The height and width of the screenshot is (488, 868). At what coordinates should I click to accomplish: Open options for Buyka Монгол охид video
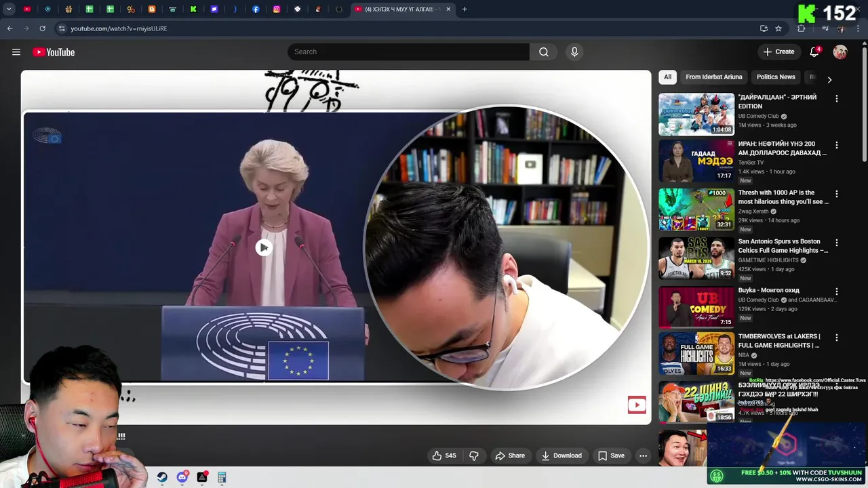(x=836, y=291)
